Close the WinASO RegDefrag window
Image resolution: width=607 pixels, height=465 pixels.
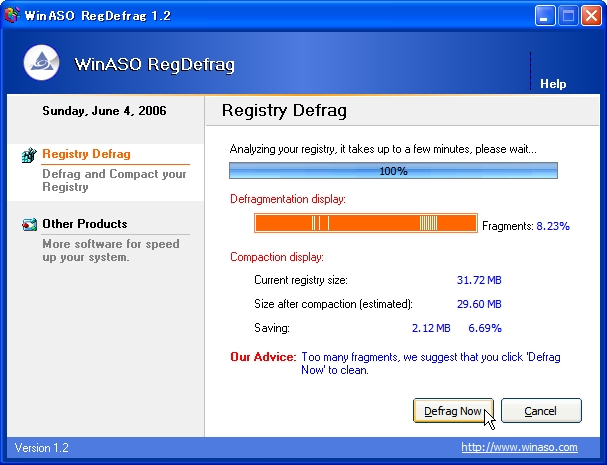591,16
